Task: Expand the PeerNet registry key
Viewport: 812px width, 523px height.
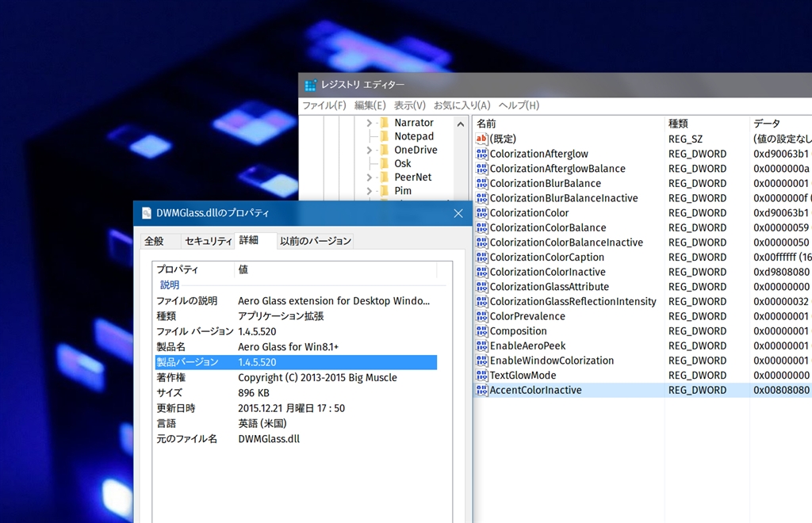Action: tap(370, 178)
